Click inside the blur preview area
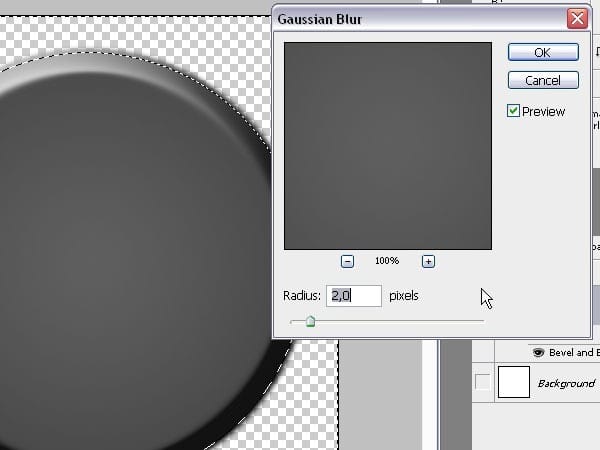The width and height of the screenshot is (600, 450). 387,145
